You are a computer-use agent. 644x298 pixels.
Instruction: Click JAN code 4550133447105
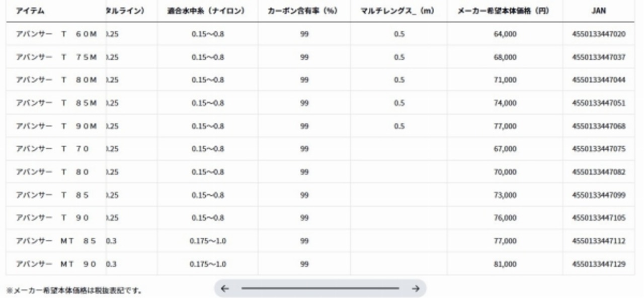599,218
